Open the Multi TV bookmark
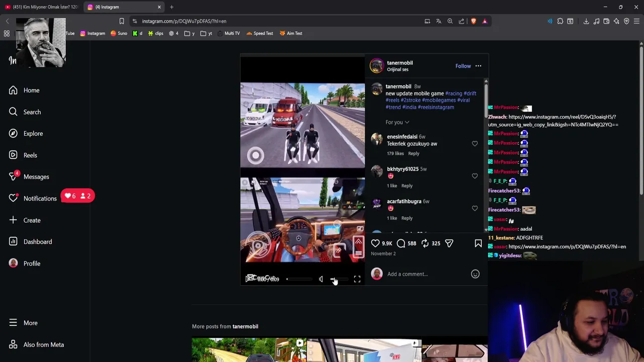Viewport: 644px width, 362px height. [228, 33]
